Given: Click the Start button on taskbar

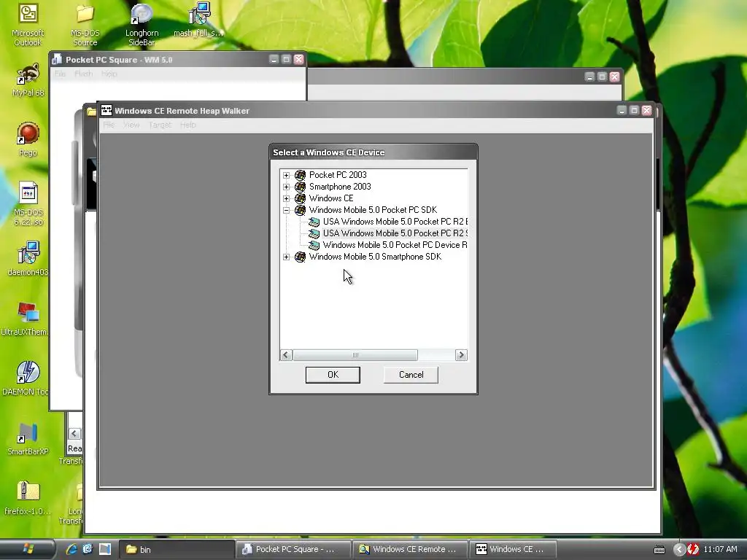Looking at the screenshot, I should pos(27,549).
